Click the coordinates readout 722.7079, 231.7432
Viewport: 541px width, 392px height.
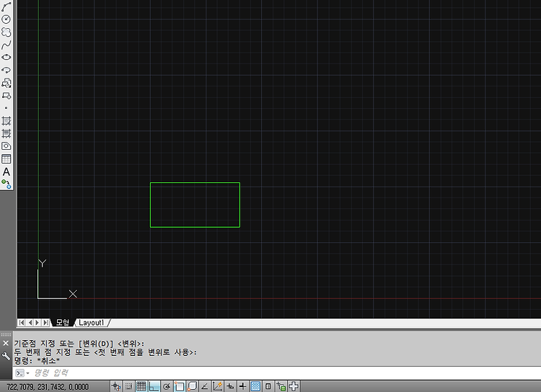tap(48, 387)
